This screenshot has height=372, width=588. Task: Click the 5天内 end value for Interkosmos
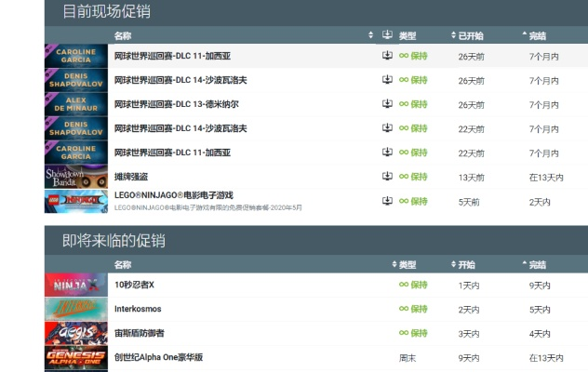[x=540, y=310]
